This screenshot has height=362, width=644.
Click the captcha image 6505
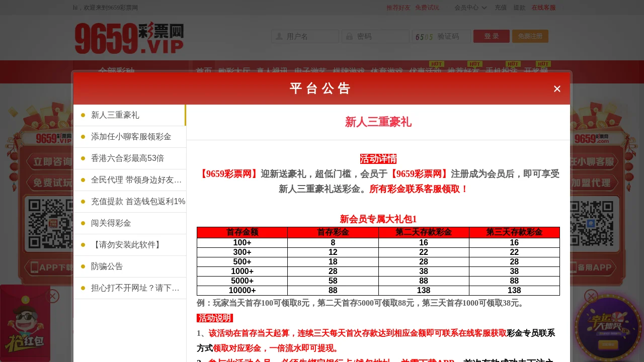pyautogui.click(x=424, y=36)
